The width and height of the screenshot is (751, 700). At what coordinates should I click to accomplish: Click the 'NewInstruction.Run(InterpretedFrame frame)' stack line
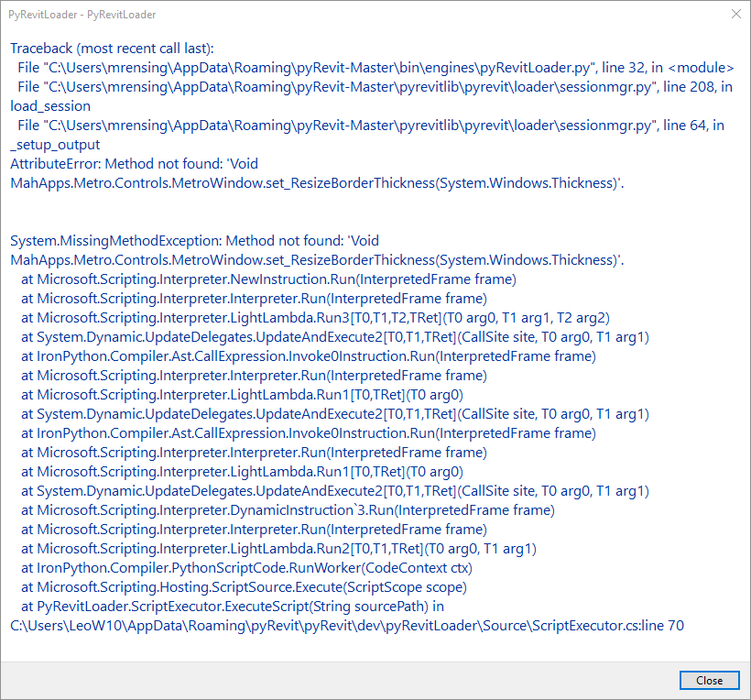tap(268, 279)
